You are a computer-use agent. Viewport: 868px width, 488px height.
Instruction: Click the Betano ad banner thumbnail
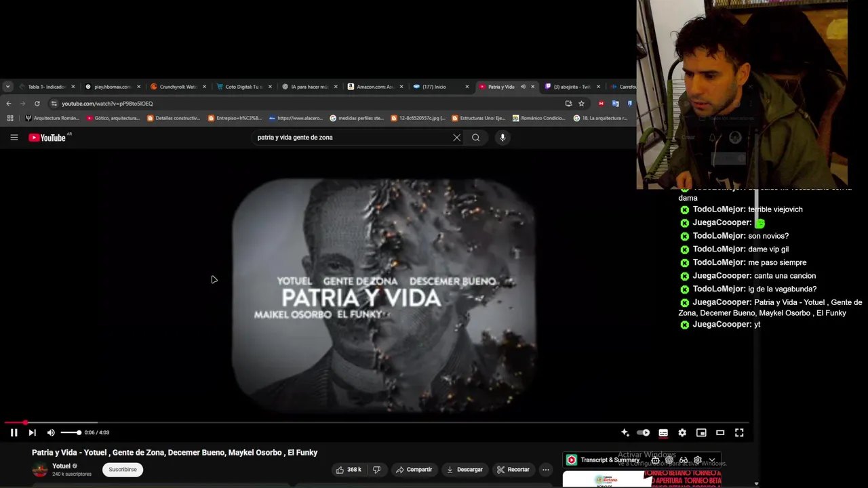642,479
